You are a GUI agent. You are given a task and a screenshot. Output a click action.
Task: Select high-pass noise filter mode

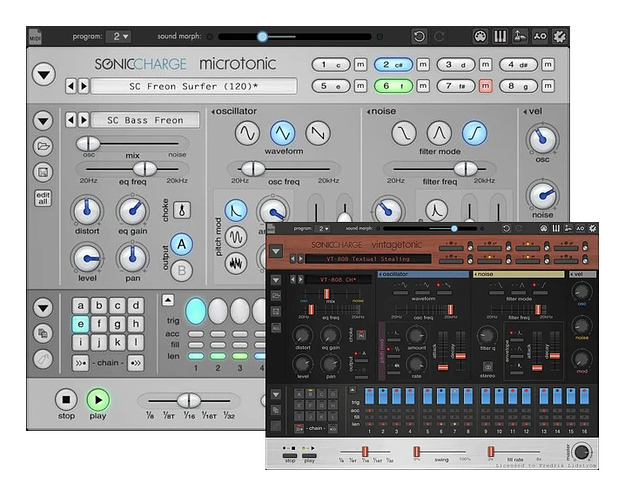(474, 133)
